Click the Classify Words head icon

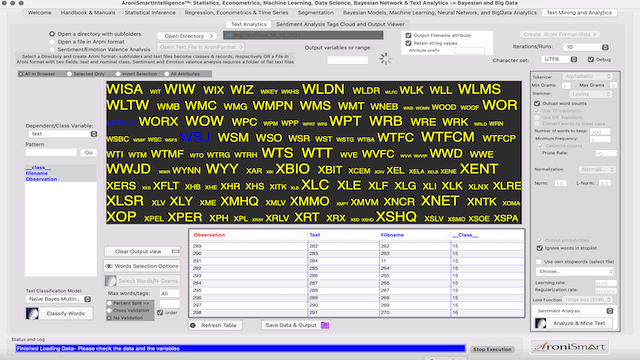pos(32,313)
